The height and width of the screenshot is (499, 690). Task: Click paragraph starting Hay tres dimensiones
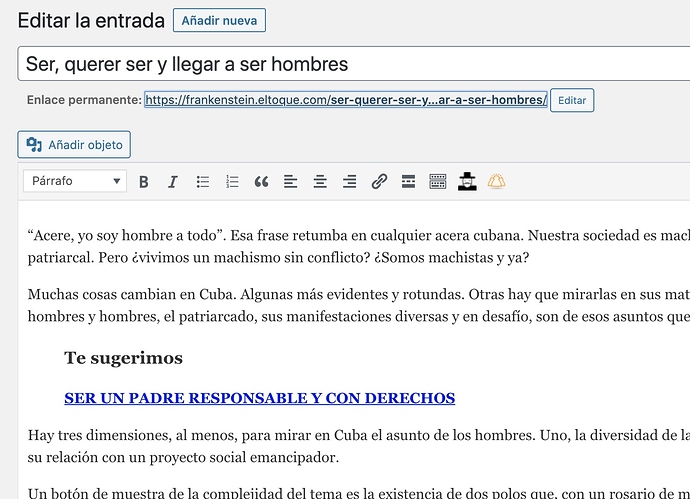(359, 446)
